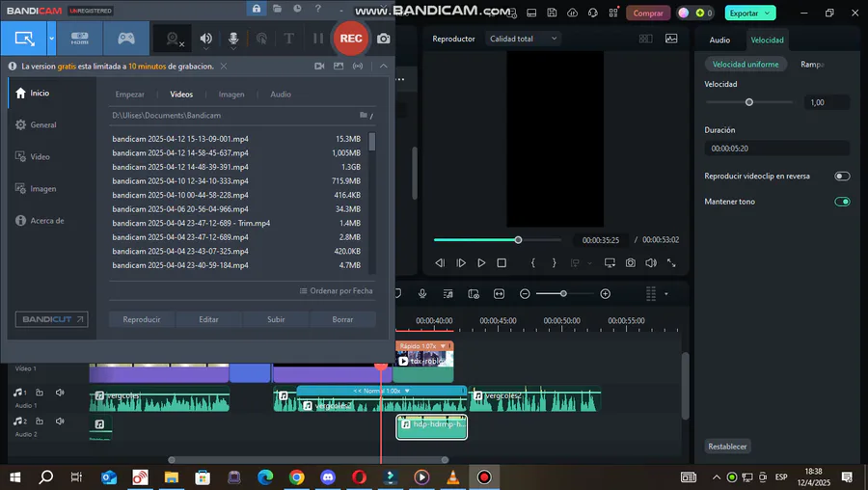The width and height of the screenshot is (868, 490).
Task: Take snapshot of Filmora preview frame
Action: [631, 263]
